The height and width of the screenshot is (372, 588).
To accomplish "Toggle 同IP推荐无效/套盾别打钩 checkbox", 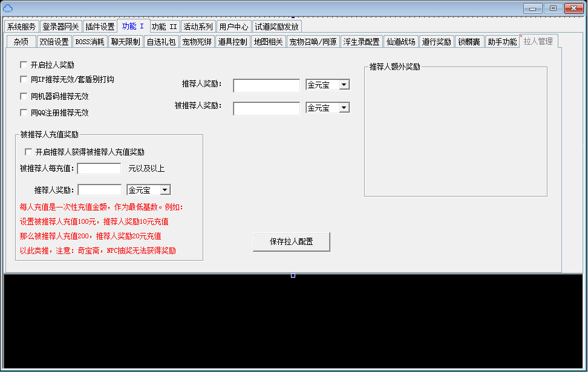I will (24, 80).
